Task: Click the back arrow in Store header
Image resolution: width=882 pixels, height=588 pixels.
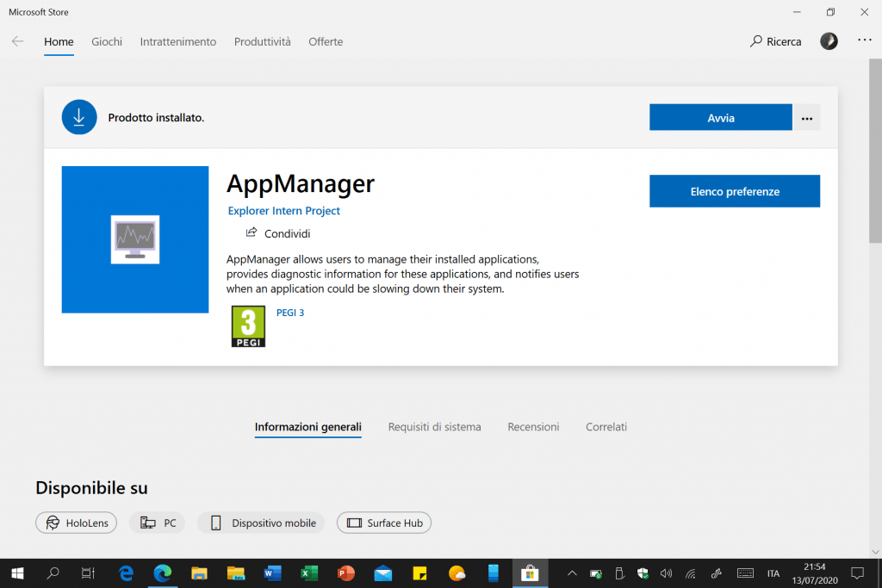Action: click(17, 41)
